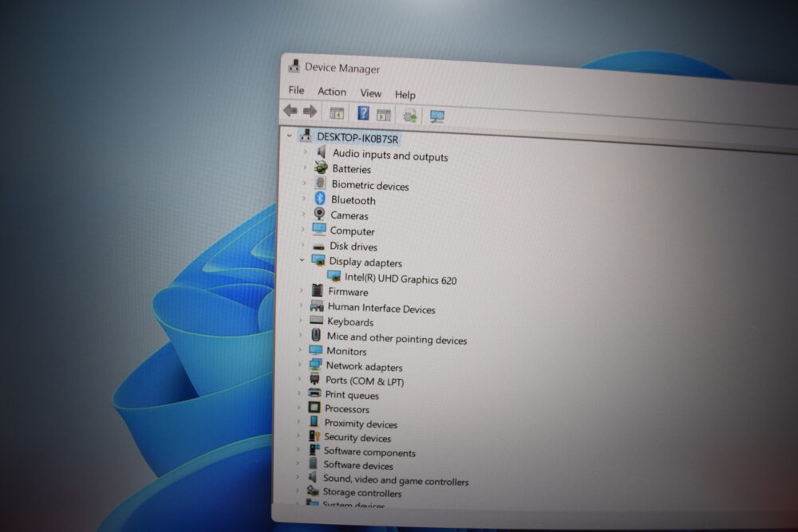
Task: Click the Software components icon
Action: click(314, 449)
